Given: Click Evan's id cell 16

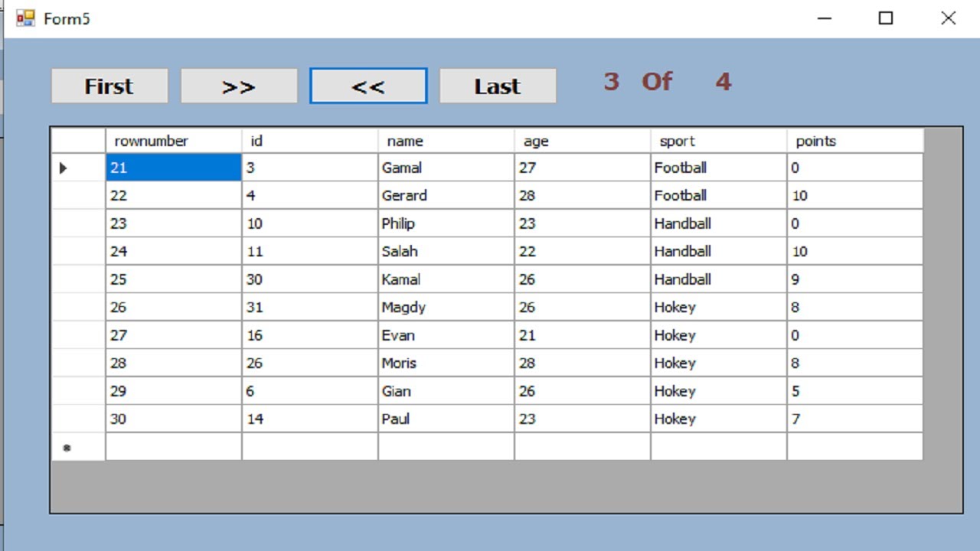Looking at the screenshot, I should click(x=310, y=335).
